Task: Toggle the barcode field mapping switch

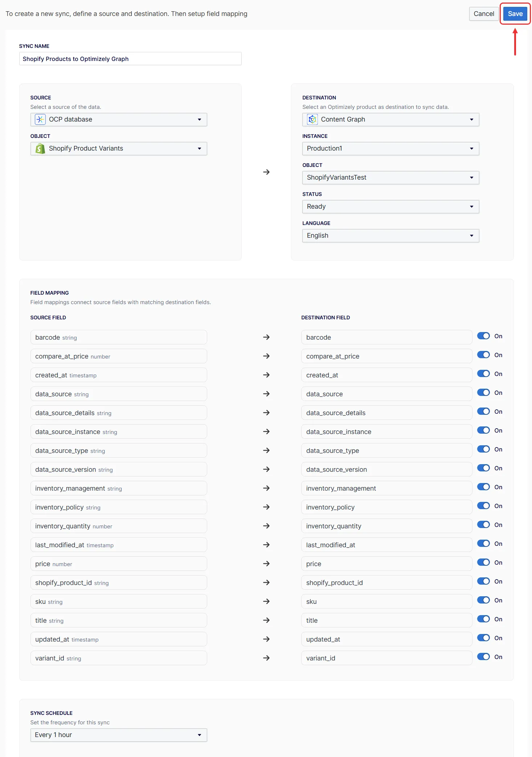Action: 483,336
